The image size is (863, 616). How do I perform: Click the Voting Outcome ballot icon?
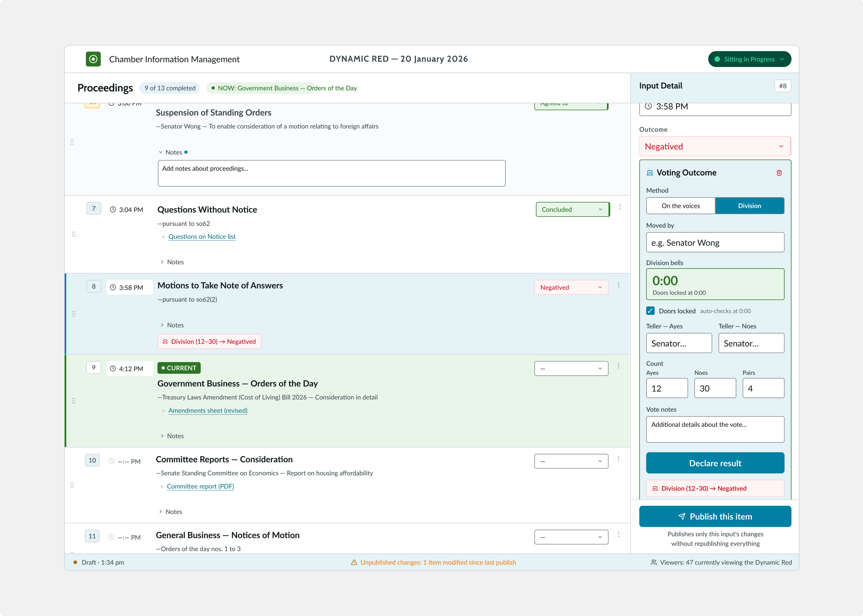650,173
